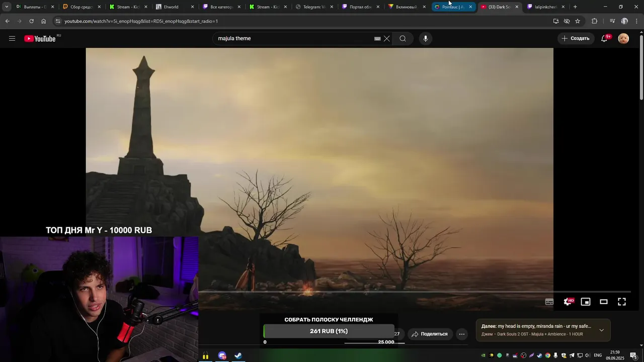Screen dimensions: 644x362
Task: Open a new browser tab
Action: [575, 7]
